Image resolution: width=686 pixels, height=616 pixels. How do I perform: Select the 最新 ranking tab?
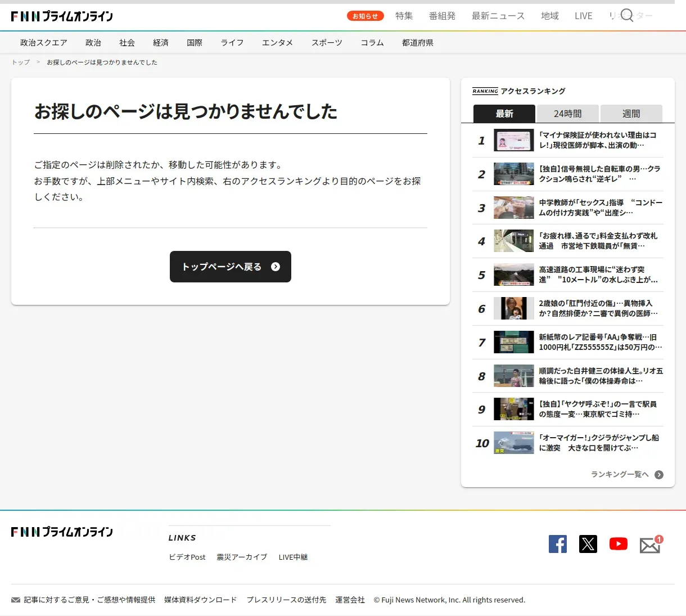click(x=504, y=114)
